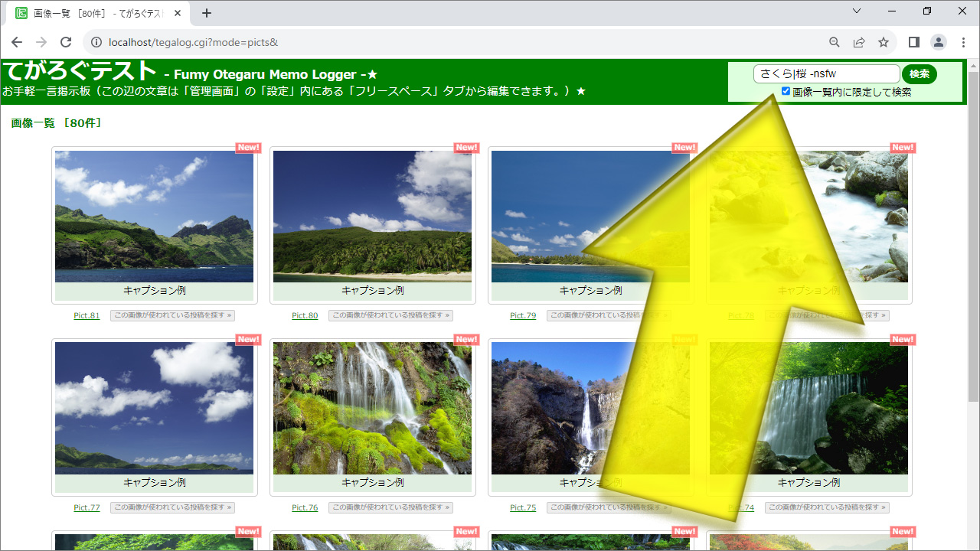Find posts using image Pict.77
980x551 pixels.
(172, 507)
